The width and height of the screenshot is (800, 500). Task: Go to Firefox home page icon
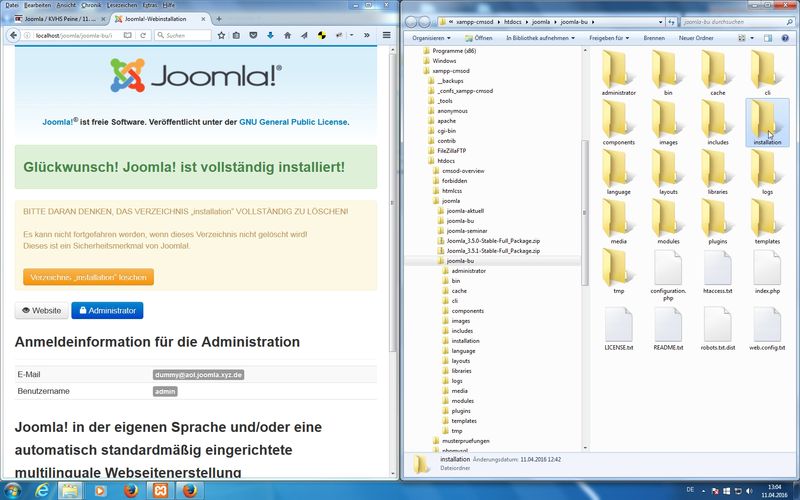pos(287,35)
